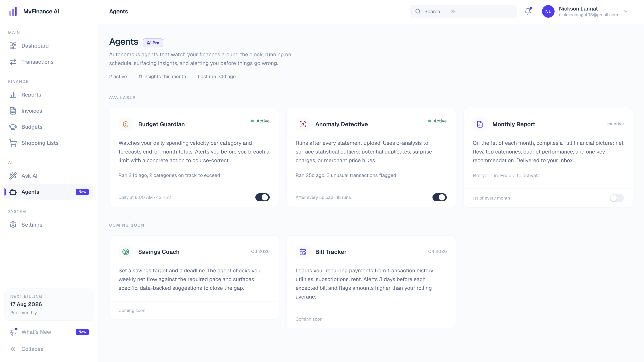Click Monthly Report's Inactive status label

click(616, 124)
